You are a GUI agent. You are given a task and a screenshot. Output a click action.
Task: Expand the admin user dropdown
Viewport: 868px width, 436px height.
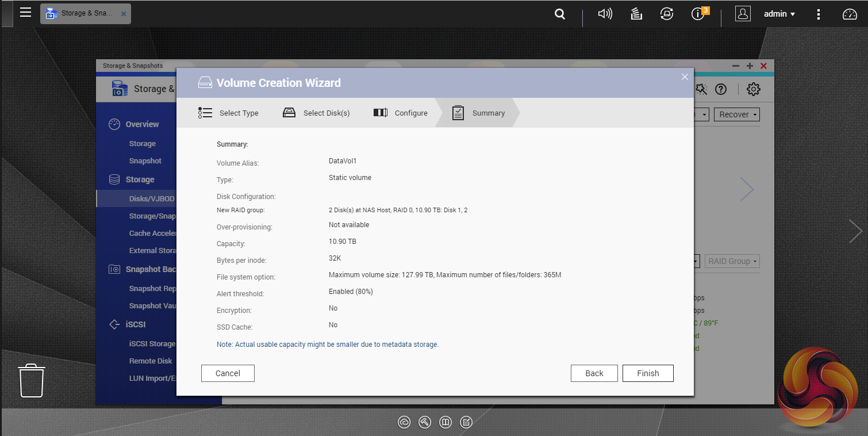tap(779, 14)
